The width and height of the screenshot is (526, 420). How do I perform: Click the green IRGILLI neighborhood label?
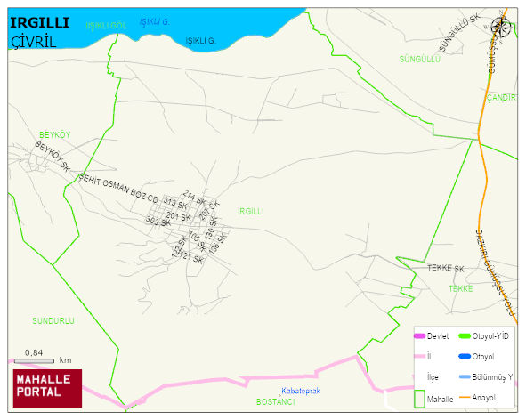pos(251,212)
